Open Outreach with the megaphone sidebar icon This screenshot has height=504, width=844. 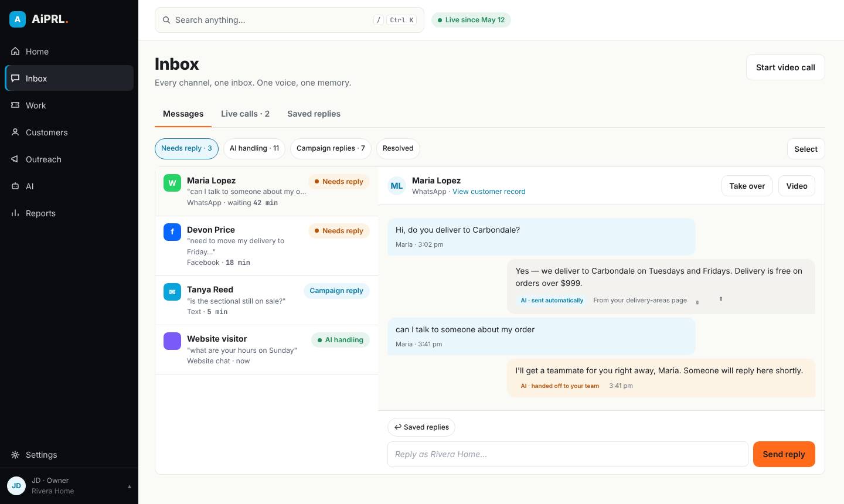(15, 159)
